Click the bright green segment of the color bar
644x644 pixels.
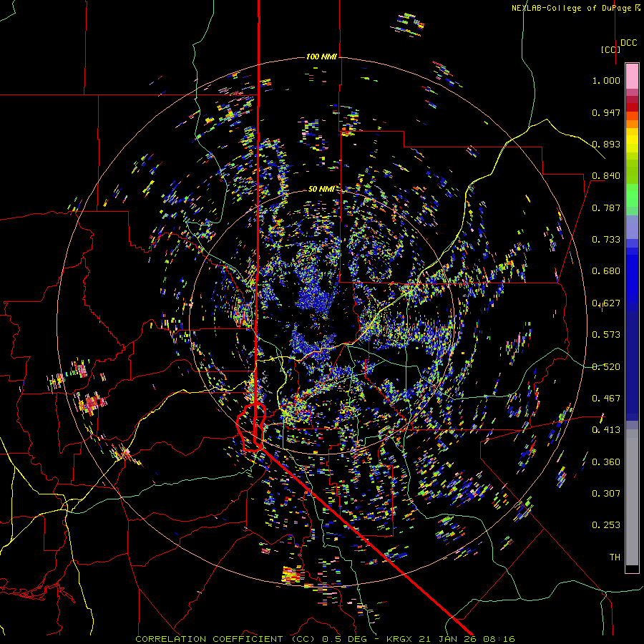coord(632,195)
